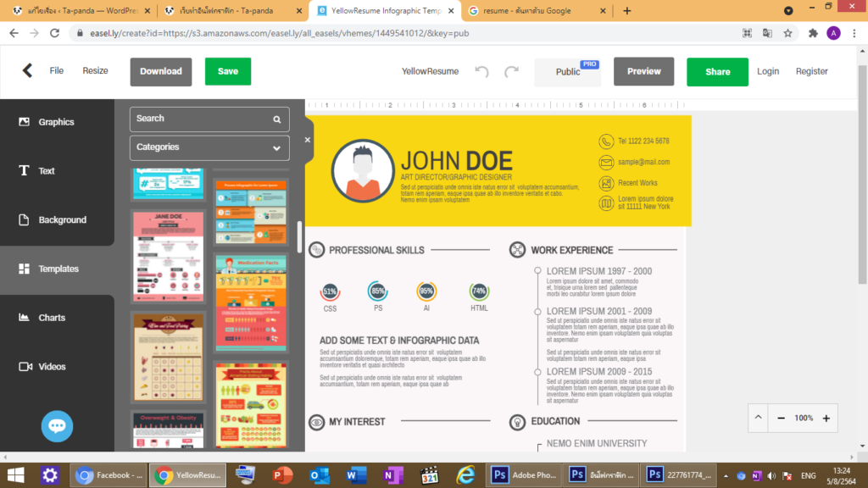Screen dimensions: 868x488
Task: Click the zoom in plus button
Action: [826, 419]
